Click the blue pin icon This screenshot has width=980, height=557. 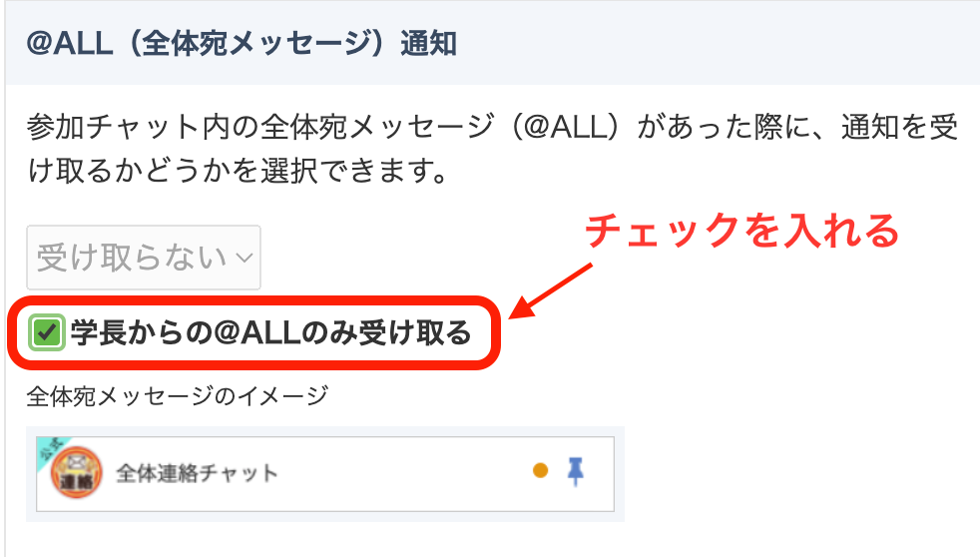(x=575, y=471)
